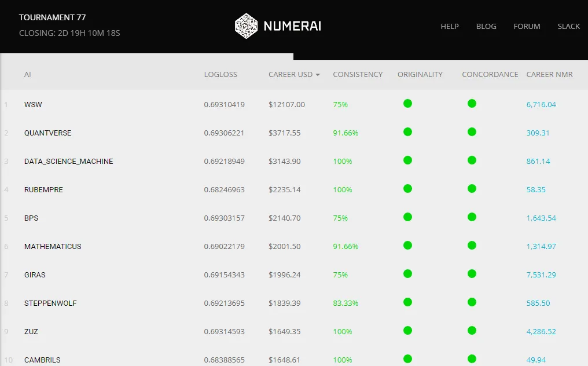Click CAMBRILS's concordance status dot
The height and width of the screenshot is (366, 588).
click(472, 358)
